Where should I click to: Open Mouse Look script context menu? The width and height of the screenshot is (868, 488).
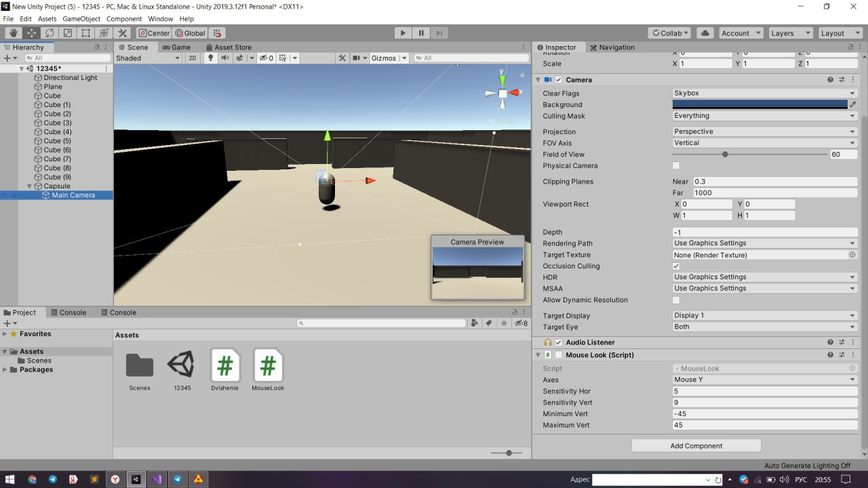[853, 355]
